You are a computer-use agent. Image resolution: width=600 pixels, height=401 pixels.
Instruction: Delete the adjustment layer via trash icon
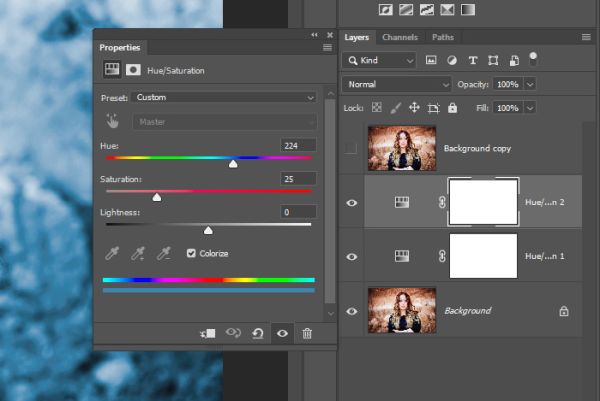click(307, 333)
